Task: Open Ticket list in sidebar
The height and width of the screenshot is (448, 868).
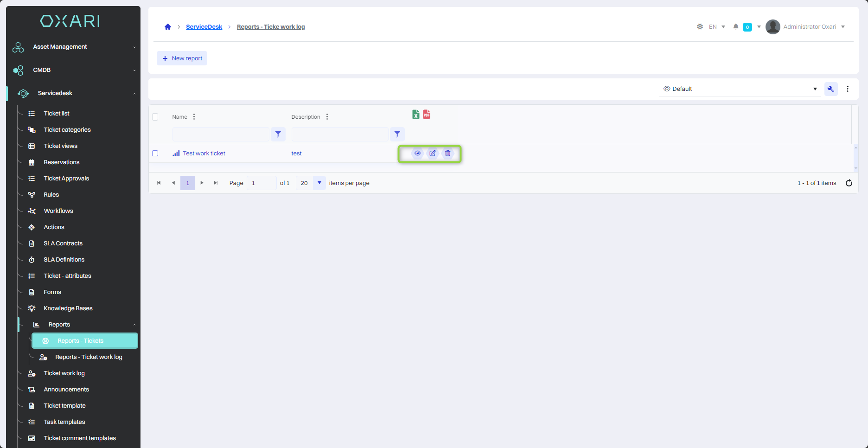Action: pyautogui.click(x=57, y=114)
